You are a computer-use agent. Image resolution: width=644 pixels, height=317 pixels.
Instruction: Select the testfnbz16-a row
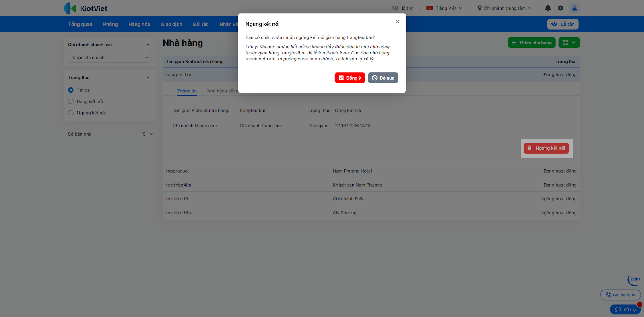(371, 213)
